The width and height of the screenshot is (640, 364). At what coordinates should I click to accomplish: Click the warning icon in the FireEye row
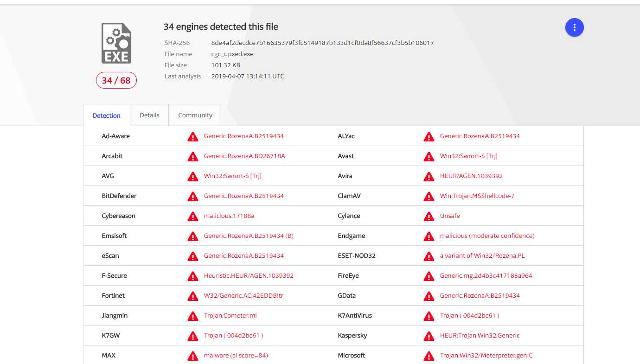tap(429, 276)
